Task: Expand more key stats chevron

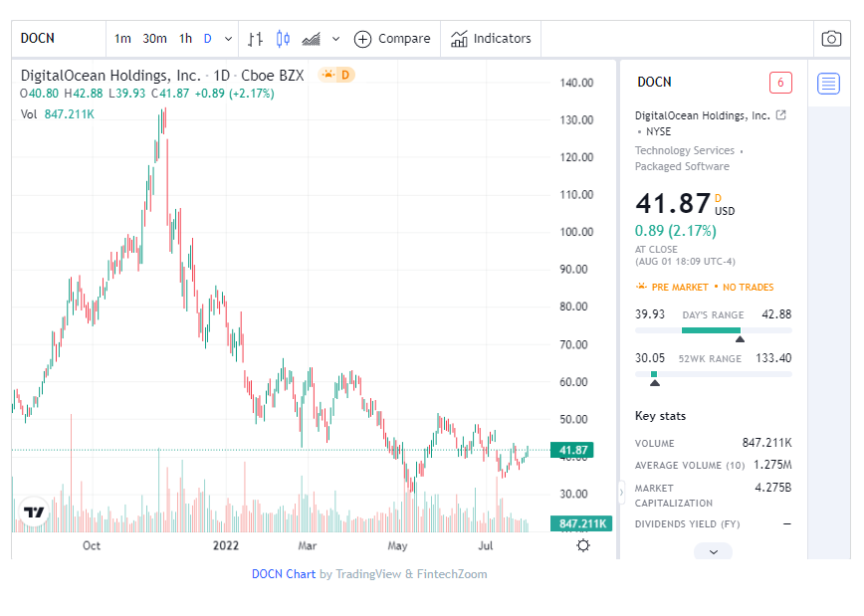Action: coord(713,551)
